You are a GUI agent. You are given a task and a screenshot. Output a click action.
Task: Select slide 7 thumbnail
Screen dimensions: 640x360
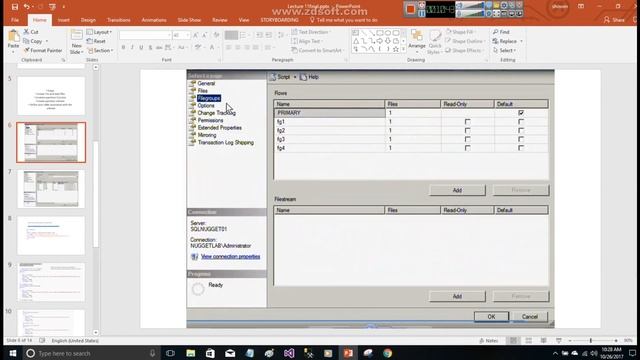51,189
